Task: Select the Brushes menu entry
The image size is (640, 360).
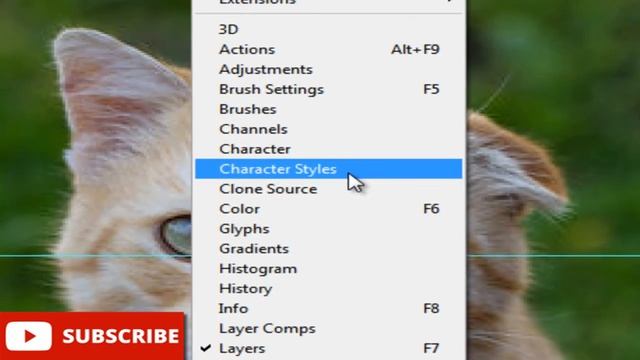Action: 329,109
